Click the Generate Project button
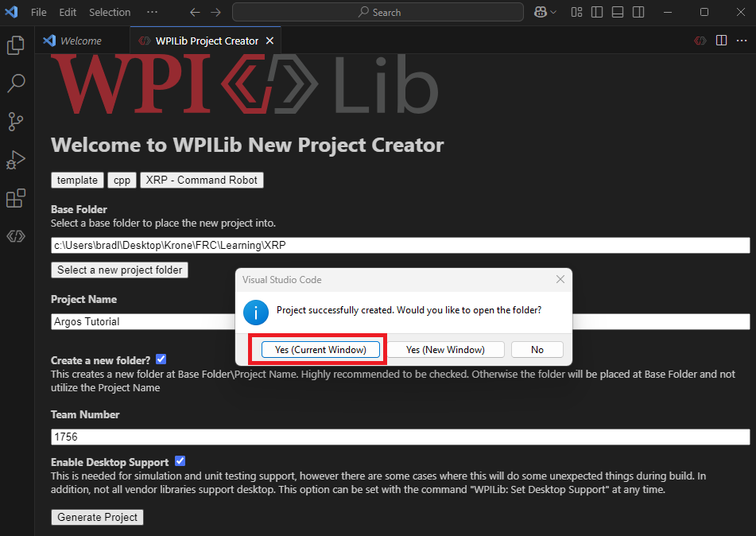The width and height of the screenshot is (756, 536). point(97,517)
